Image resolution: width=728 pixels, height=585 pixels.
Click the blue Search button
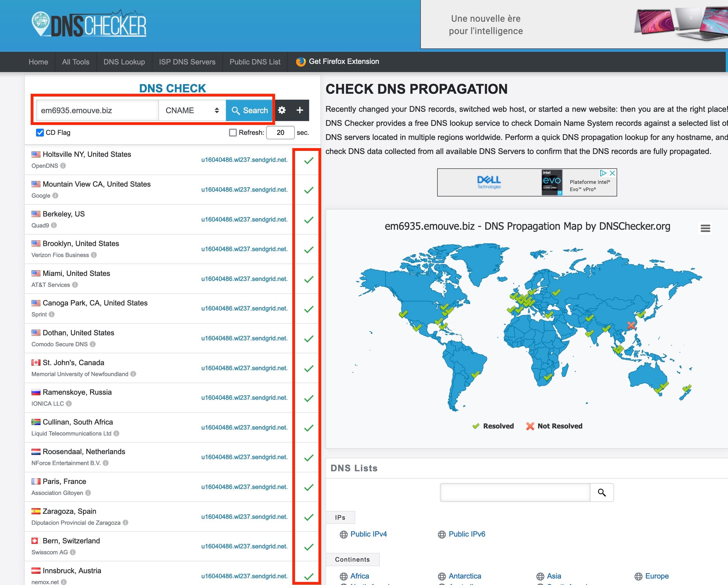(250, 110)
